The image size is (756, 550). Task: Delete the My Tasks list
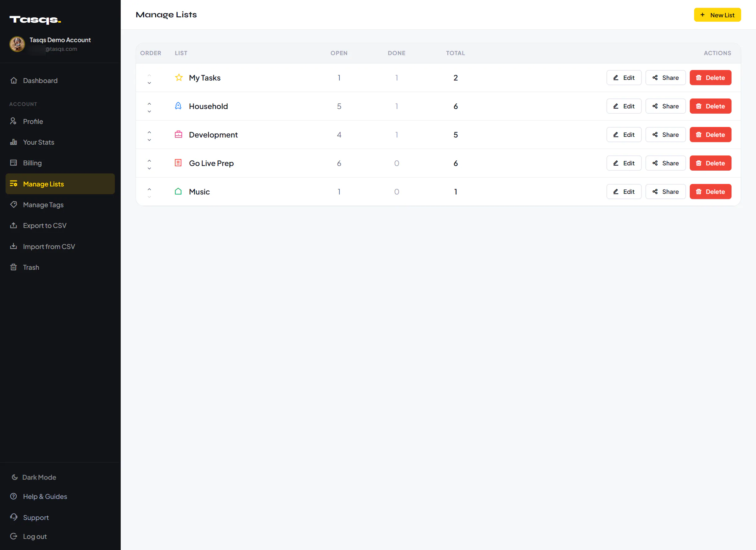click(x=710, y=78)
